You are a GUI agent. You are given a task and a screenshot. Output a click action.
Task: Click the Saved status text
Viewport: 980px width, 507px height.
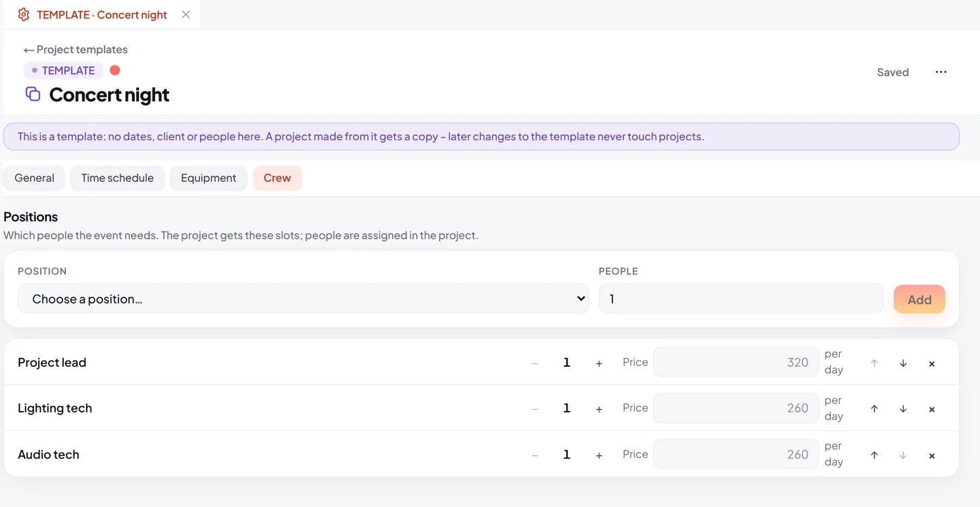(x=893, y=72)
